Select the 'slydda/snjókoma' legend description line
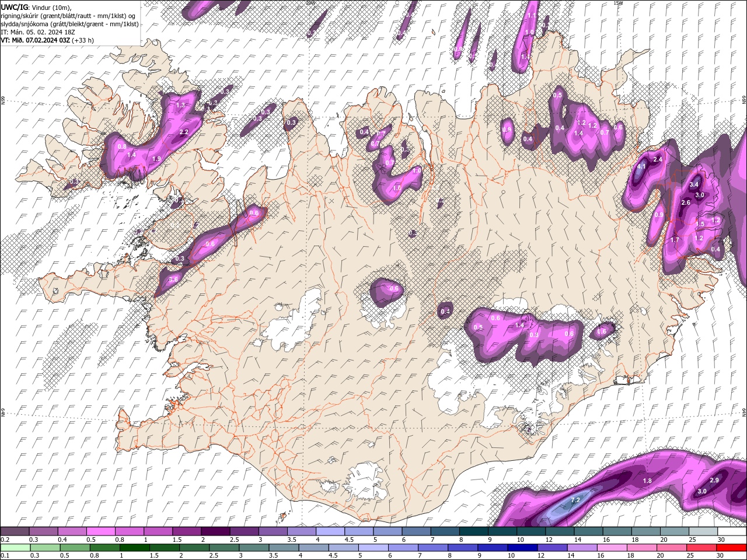This screenshot has height=560, width=747. click(x=69, y=24)
